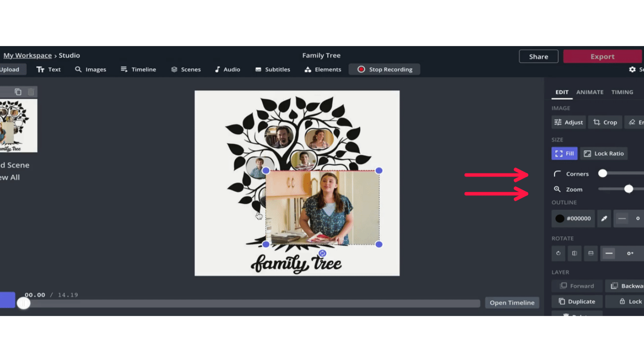This screenshot has height=362, width=644.
Task: Select the outline eyedropper tool
Action: click(x=604, y=219)
